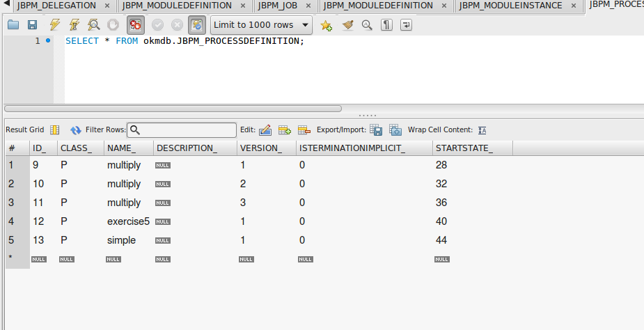
Task: Click the Filter Rows search field
Action: coord(182,130)
